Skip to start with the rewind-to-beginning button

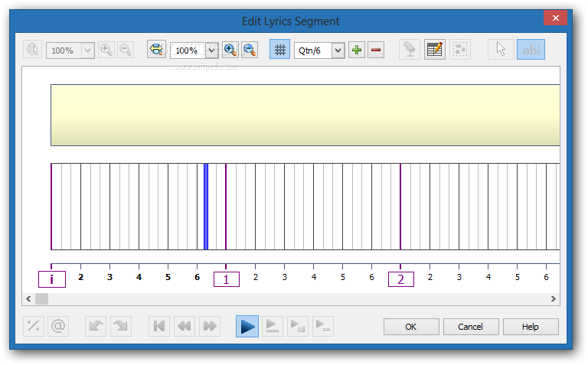159,326
